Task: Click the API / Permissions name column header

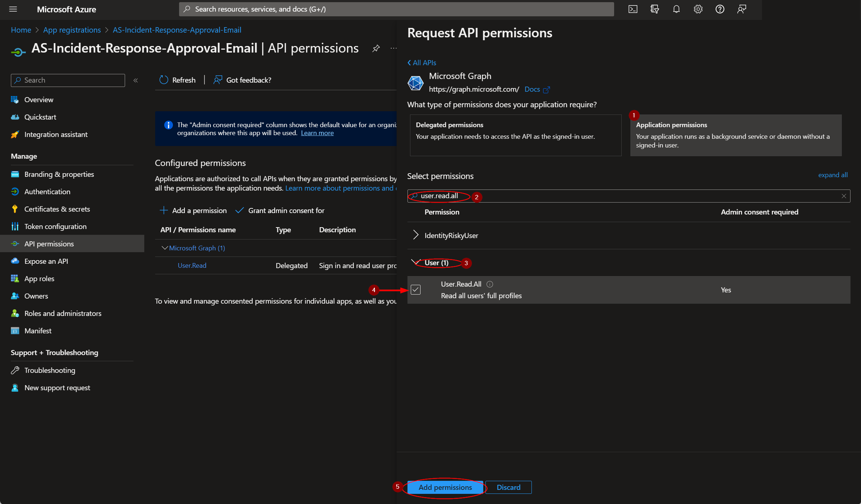Action: coord(198,230)
